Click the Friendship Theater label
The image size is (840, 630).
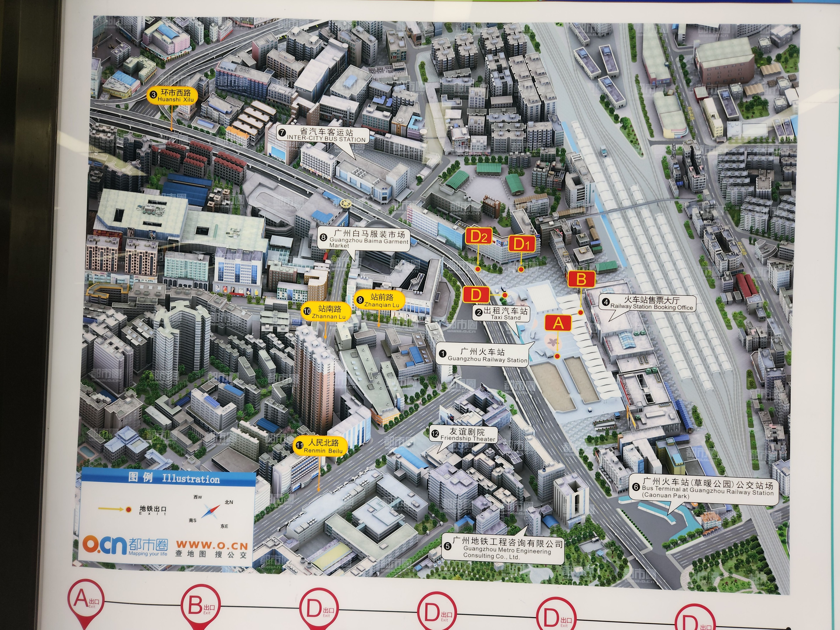(463, 435)
